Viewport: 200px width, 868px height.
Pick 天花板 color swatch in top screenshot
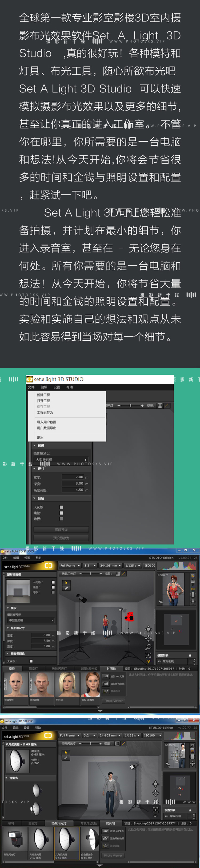pyautogui.click(x=61, y=507)
